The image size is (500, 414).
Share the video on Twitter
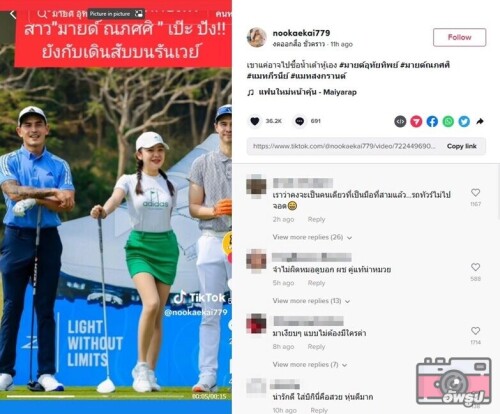point(464,122)
